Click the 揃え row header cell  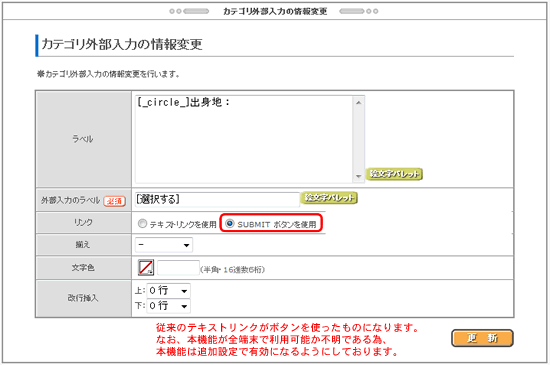[83, 245]
